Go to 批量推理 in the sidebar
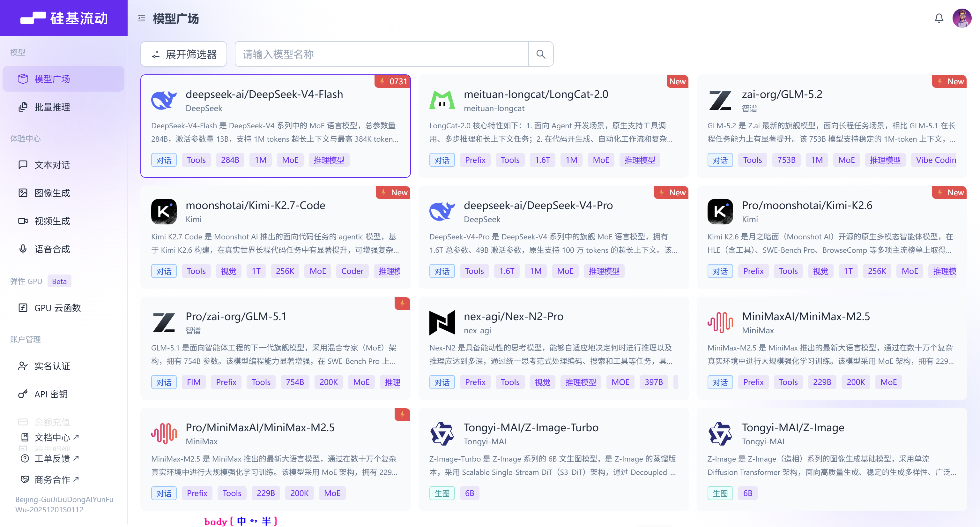 [63, 107]
